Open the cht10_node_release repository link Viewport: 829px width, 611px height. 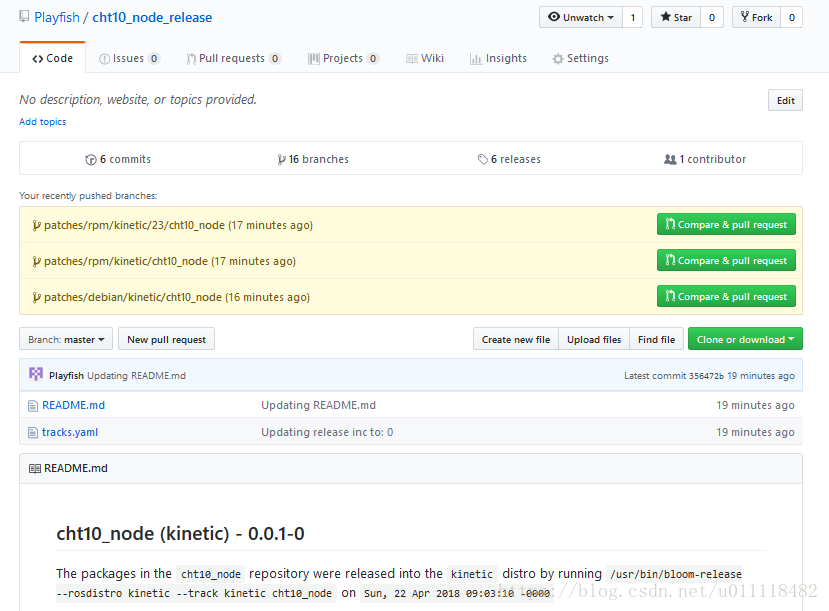pos(152,17)
